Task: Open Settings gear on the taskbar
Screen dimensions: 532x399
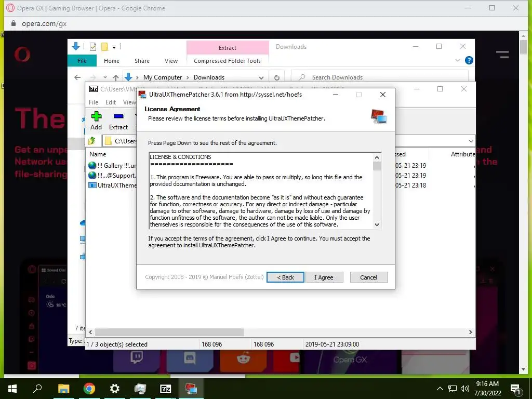Action: pos(115,389)
